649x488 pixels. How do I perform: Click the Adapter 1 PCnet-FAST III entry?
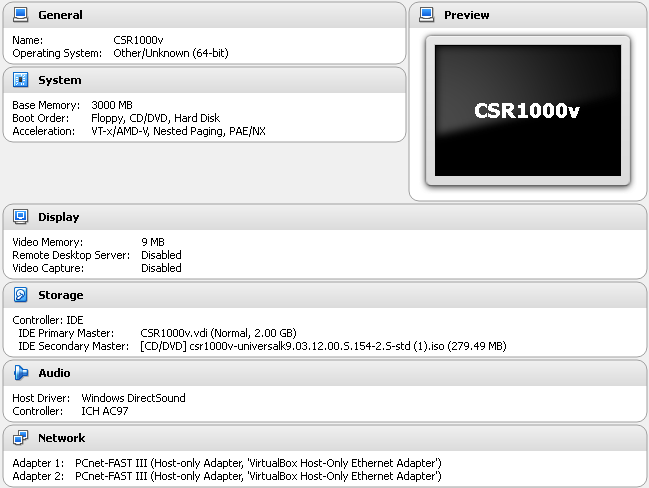[258, 463]
